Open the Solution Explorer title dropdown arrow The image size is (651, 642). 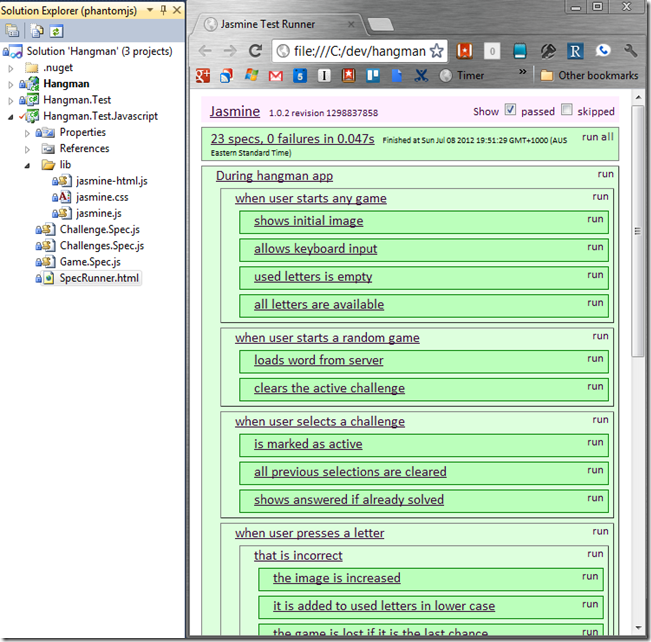pos(150,10)
